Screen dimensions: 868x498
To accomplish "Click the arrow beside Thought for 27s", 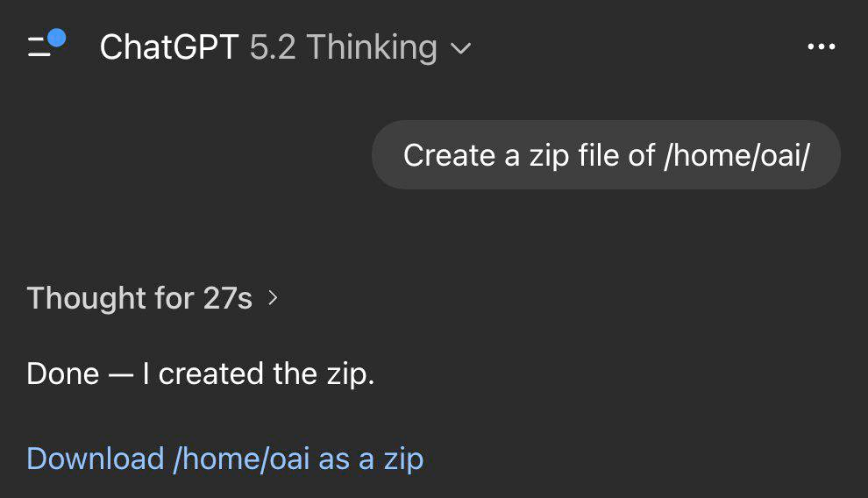I will coord(273,298).
